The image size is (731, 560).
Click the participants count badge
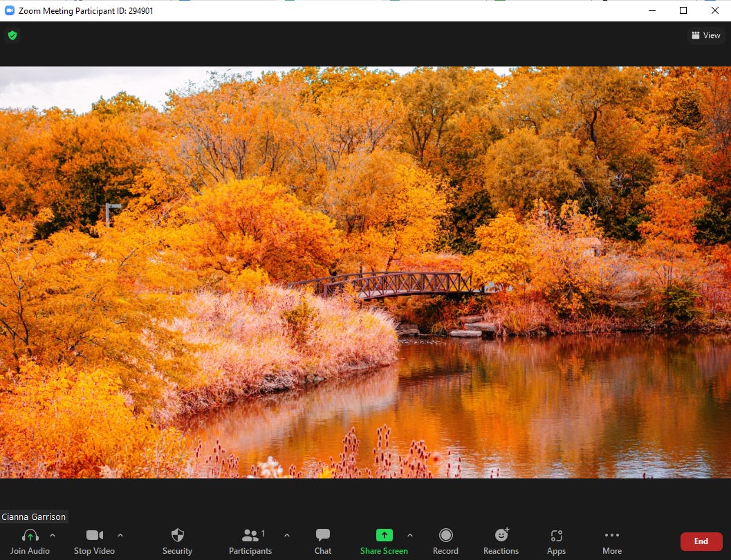click(263, 532)
